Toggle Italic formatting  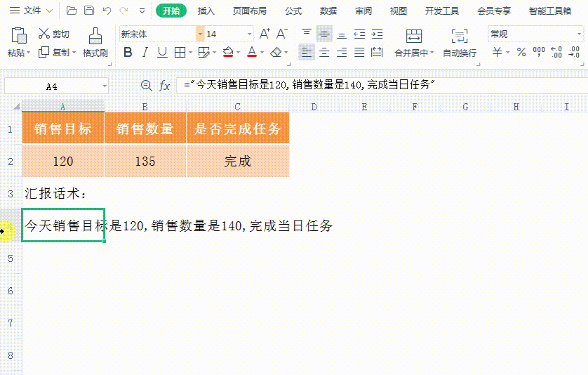click(145, 52)
